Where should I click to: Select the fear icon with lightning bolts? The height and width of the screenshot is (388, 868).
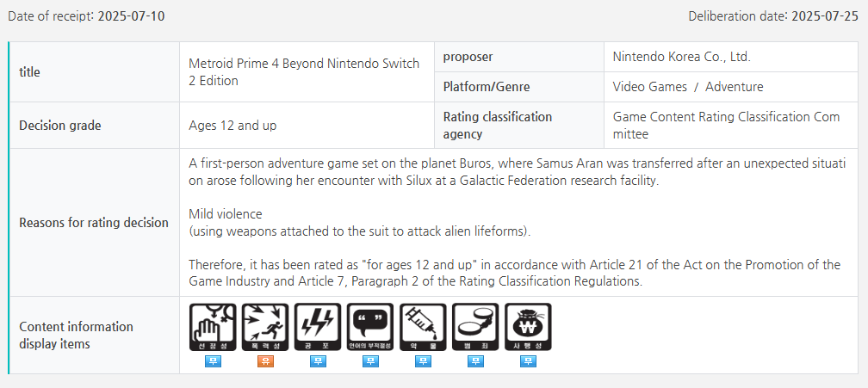click(x=318, y=327)
